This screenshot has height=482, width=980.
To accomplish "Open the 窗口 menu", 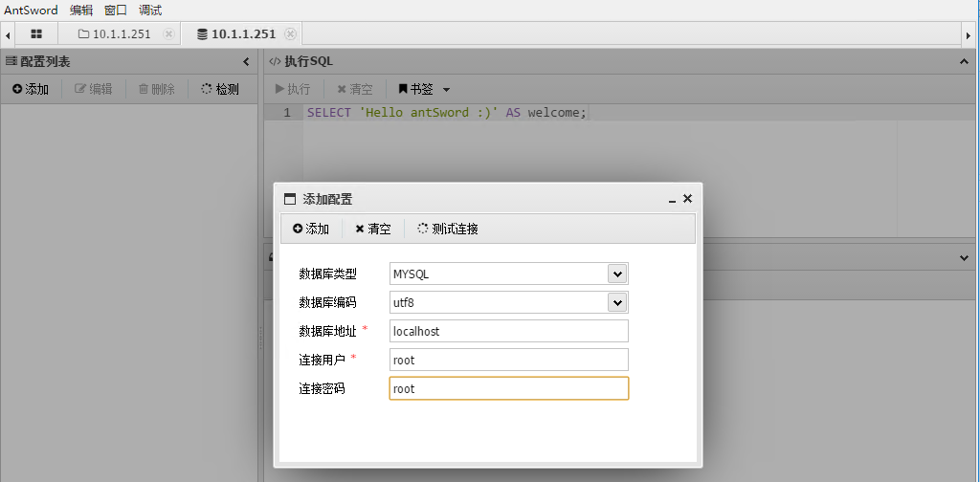I will tap(116, 10).
